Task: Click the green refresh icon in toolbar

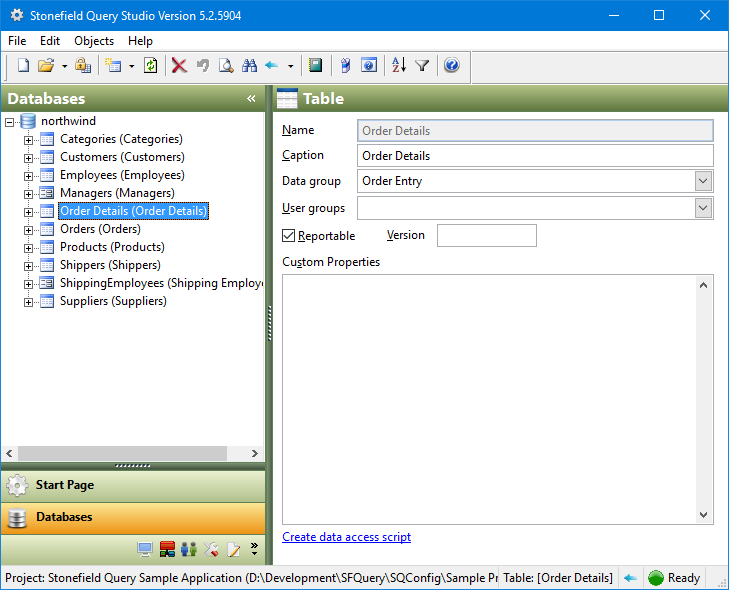Action: pos(150,66)
